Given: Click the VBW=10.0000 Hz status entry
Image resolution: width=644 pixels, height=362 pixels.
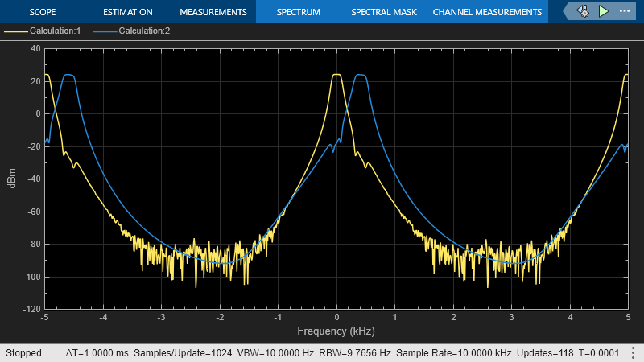Looking at the screenshot, I should click(275, 353).
